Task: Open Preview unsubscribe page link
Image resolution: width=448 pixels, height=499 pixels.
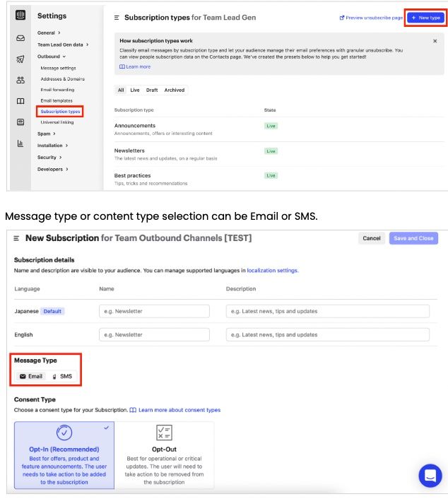Action: point(371,18)
